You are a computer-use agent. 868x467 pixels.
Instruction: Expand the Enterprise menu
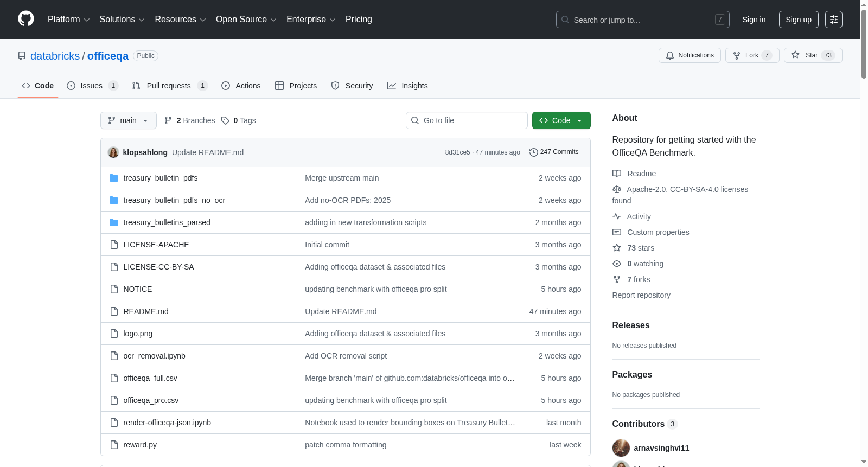coord(311,20)
